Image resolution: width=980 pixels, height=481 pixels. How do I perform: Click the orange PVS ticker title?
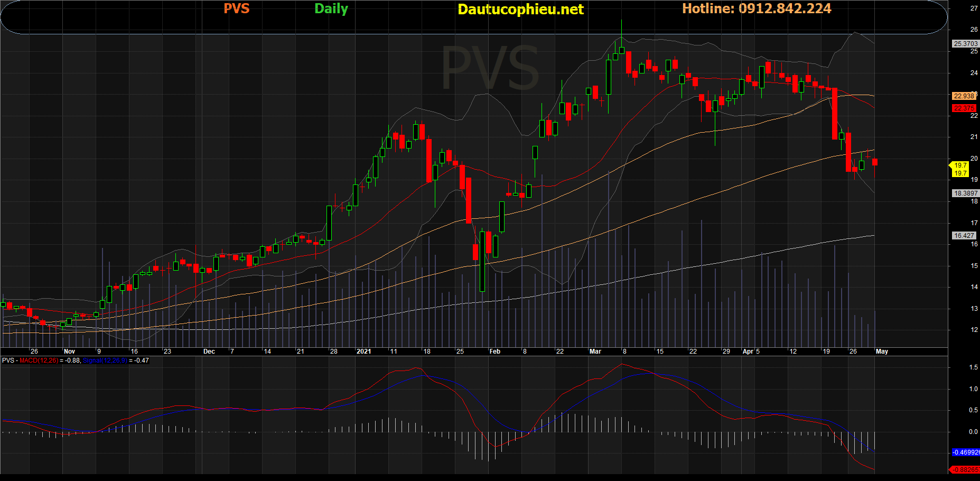(236, 8)
